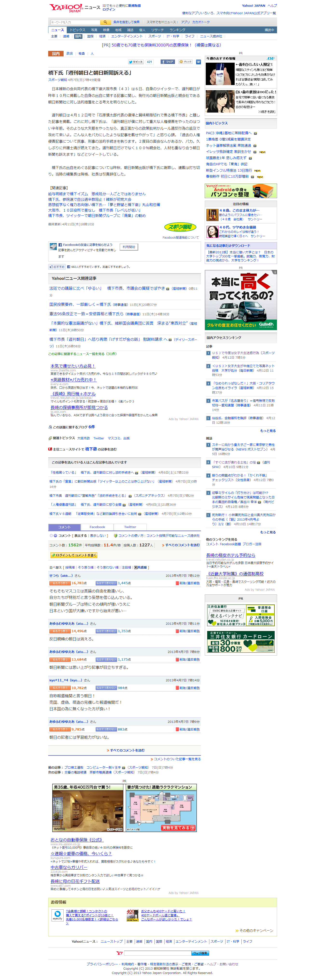Open the トピックス navigation tab
Image resolution: width=325 pixels, height=980 pixels.
78,30
